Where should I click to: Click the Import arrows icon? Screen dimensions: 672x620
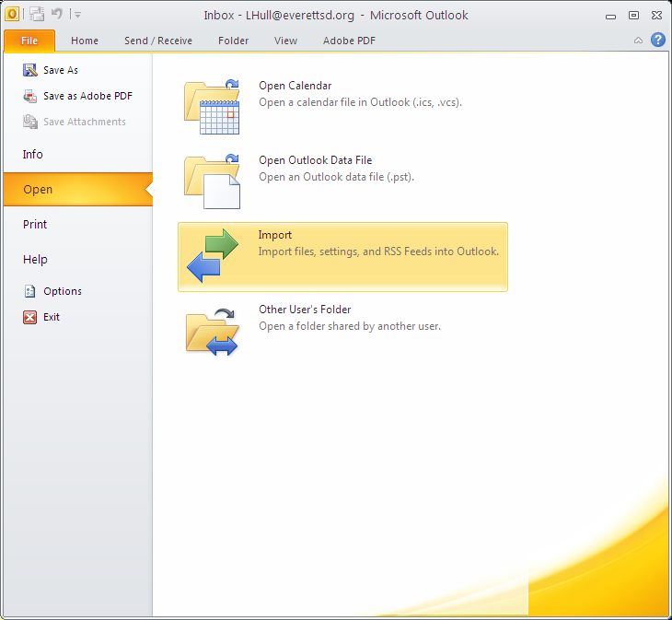tap(213, 255)
